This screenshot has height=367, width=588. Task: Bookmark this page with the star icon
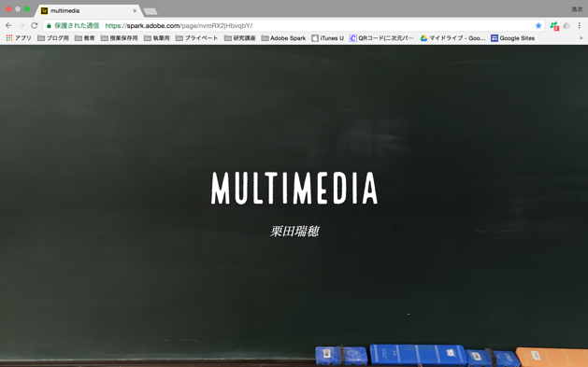point(538,25)
